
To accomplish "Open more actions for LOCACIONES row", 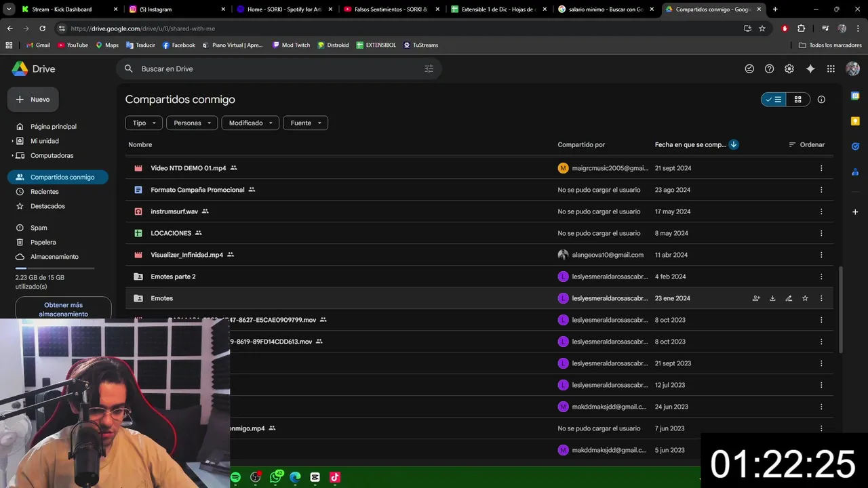I will (x=821, y=233).
